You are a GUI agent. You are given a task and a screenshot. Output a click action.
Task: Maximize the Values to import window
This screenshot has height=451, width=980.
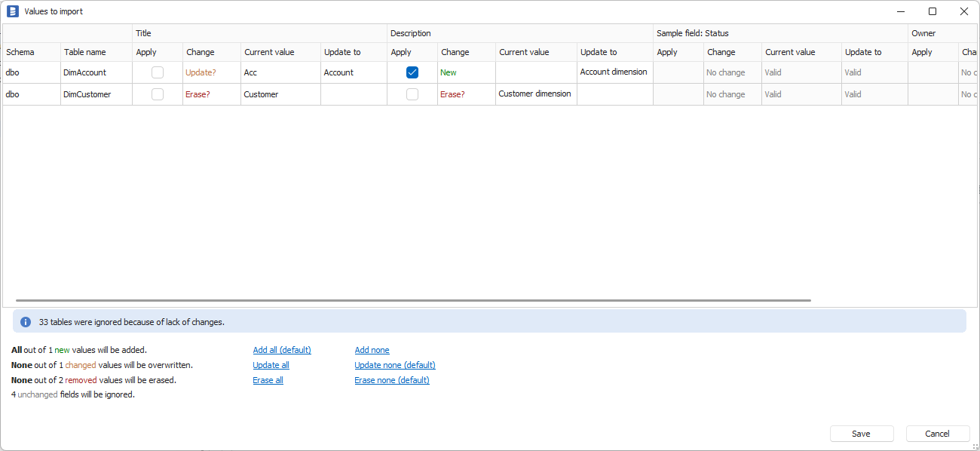[933, 11]
